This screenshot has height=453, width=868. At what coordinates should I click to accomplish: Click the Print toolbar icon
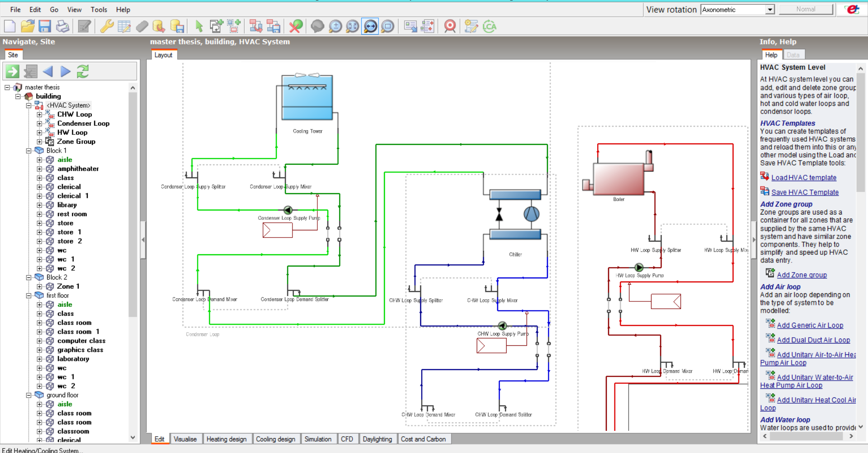click(x=62, y=26)
